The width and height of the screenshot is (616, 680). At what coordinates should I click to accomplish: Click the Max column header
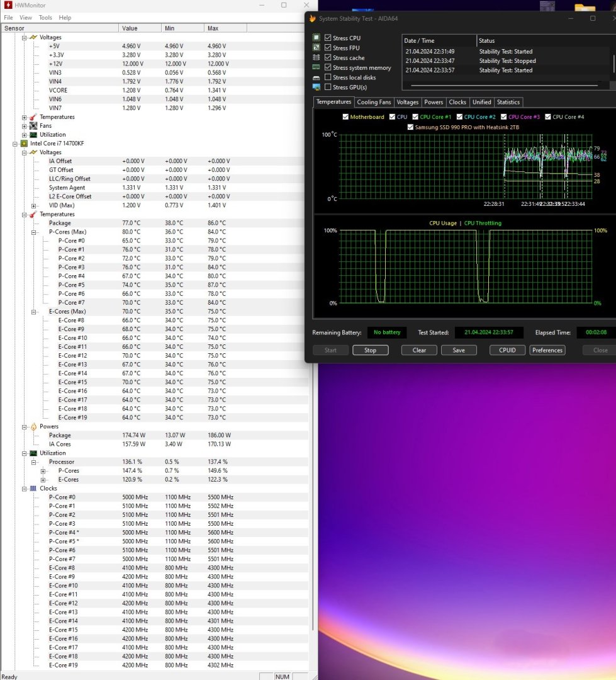pyautogui.click(x=225, y=28)
